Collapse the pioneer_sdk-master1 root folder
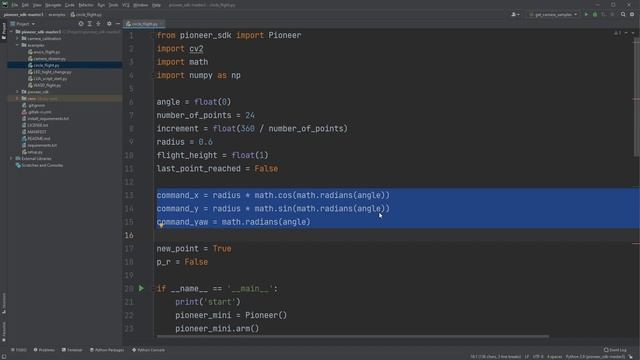 (x=11, y=32)
